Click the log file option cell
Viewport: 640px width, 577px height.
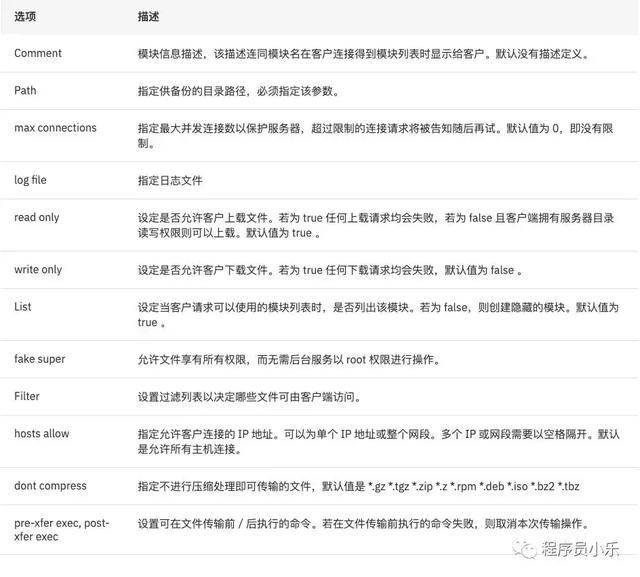point(31,180)
